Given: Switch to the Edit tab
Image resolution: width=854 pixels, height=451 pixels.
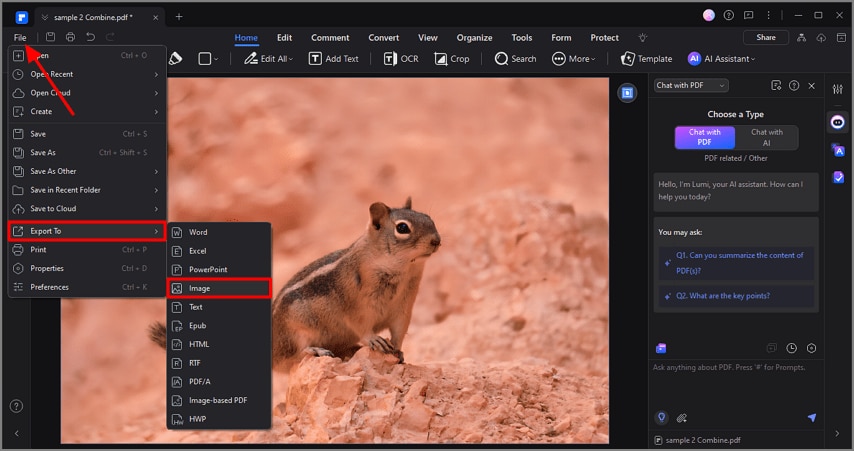Looking at the screenshot, I should point(284,38).
